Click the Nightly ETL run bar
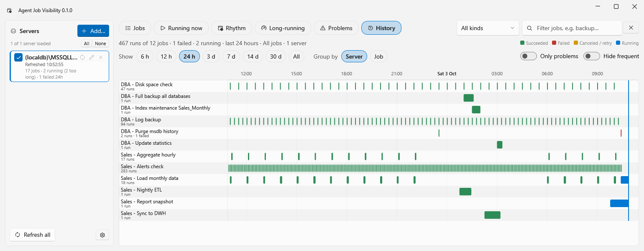644x251 pixels. point(465,192)
